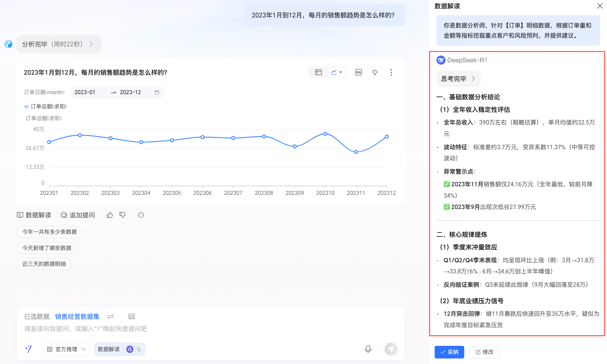Select suggestion 今天新增了哪些数据

[x=47, y=248]
